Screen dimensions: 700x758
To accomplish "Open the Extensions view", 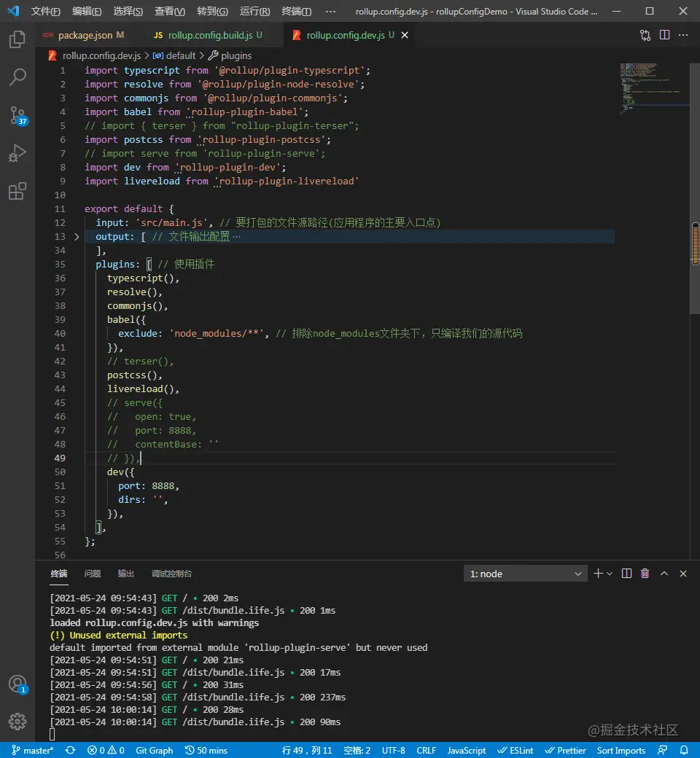I will click(17, 191).
